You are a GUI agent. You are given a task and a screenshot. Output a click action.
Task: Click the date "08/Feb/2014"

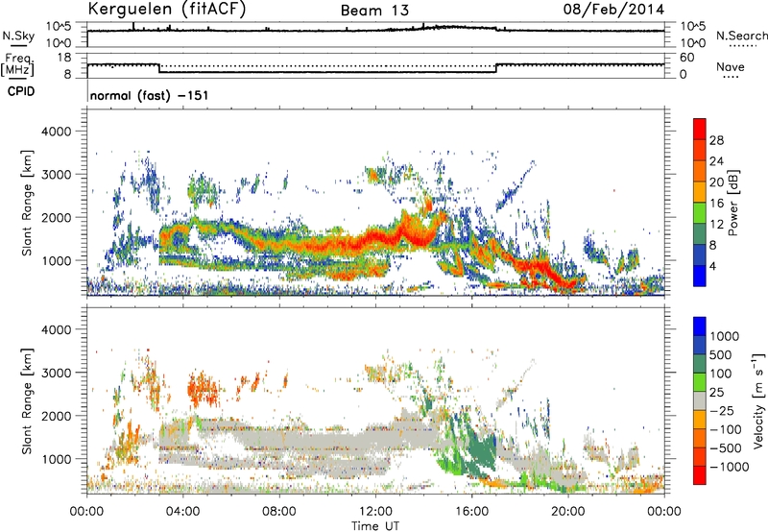pyautogui.click(x=613, y=10)
